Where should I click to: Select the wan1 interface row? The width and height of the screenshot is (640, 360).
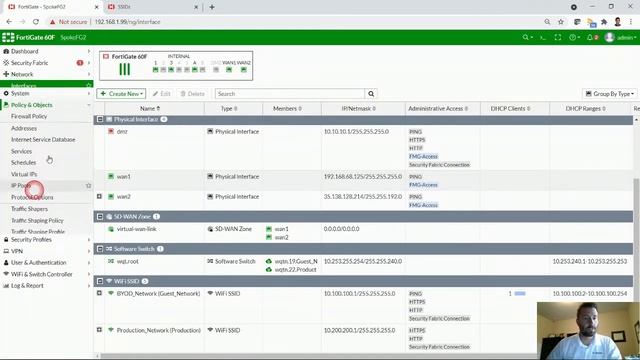363,180
